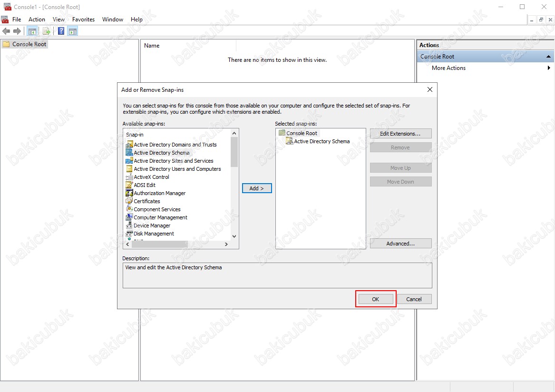Close the Add or Remove Snap-ins dialog
This screenshot has width=555, height=392.
pos(430,89)
